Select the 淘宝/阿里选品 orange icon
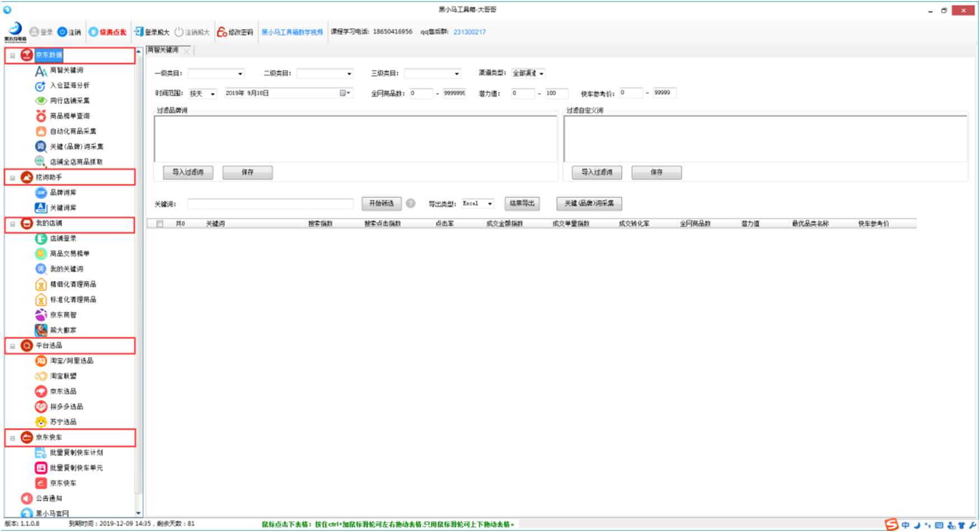 pyautogui.click(x=41, y=361)
